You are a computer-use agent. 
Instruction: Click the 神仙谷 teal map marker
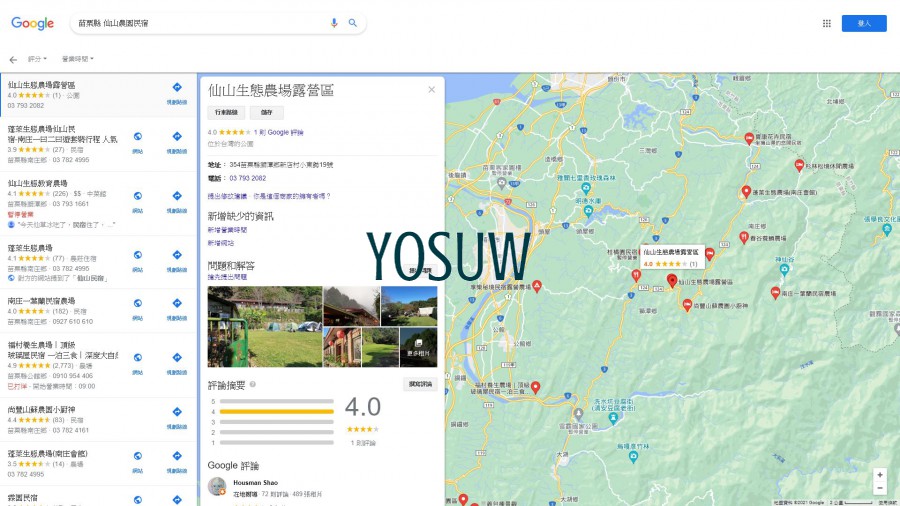785,268
